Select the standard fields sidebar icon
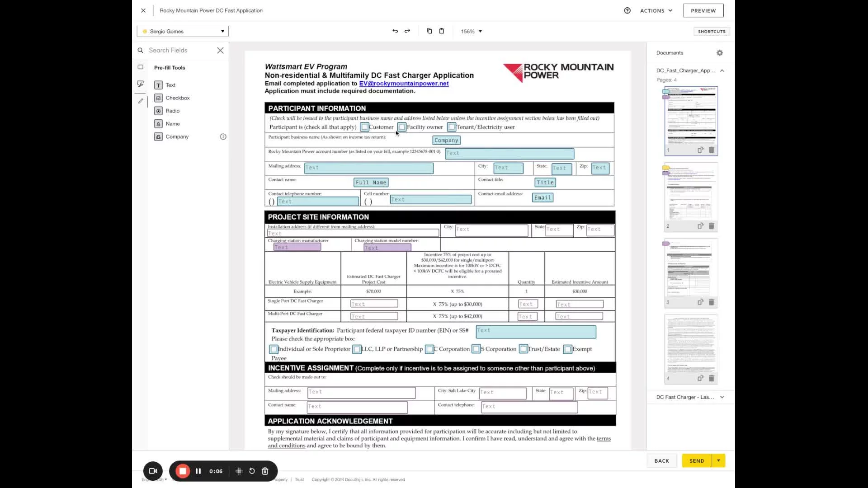Viewport: 868px width, 488px height. pos(141,67)
